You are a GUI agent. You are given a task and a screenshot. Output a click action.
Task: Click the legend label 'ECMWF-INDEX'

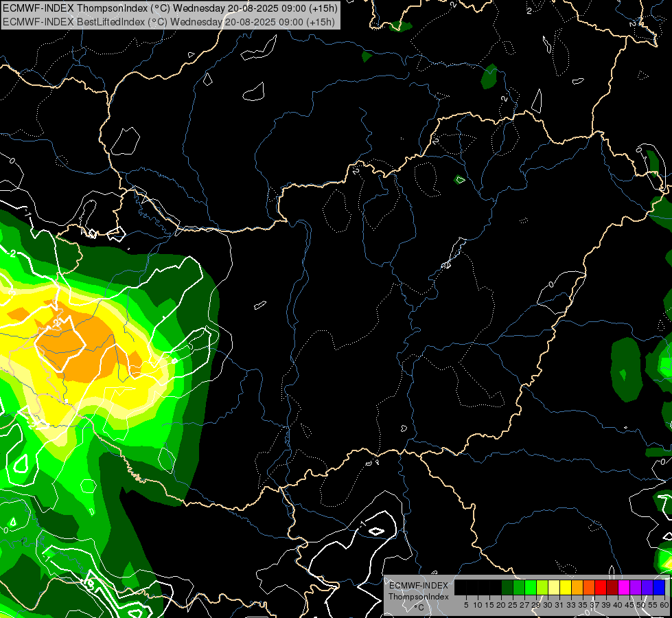[x=418, y=586]
